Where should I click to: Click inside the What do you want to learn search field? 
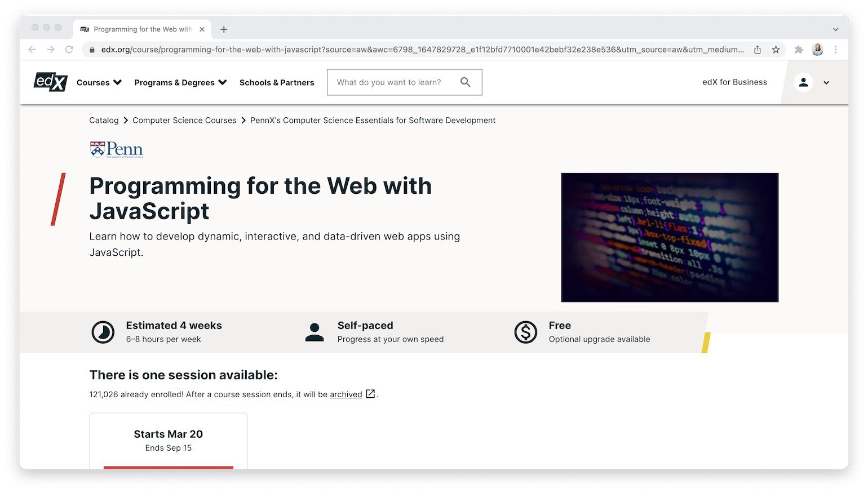pyautogui.click(x=395, y=82)
